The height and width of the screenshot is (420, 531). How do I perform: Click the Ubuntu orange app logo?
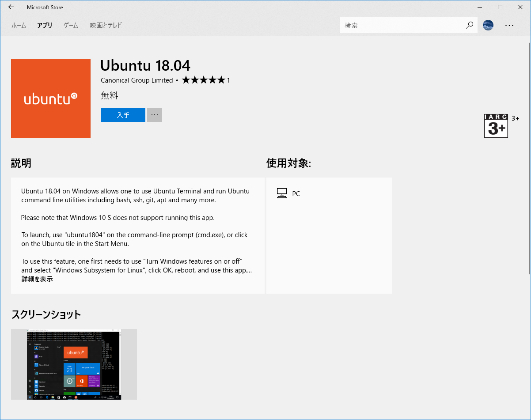point(51,98)
